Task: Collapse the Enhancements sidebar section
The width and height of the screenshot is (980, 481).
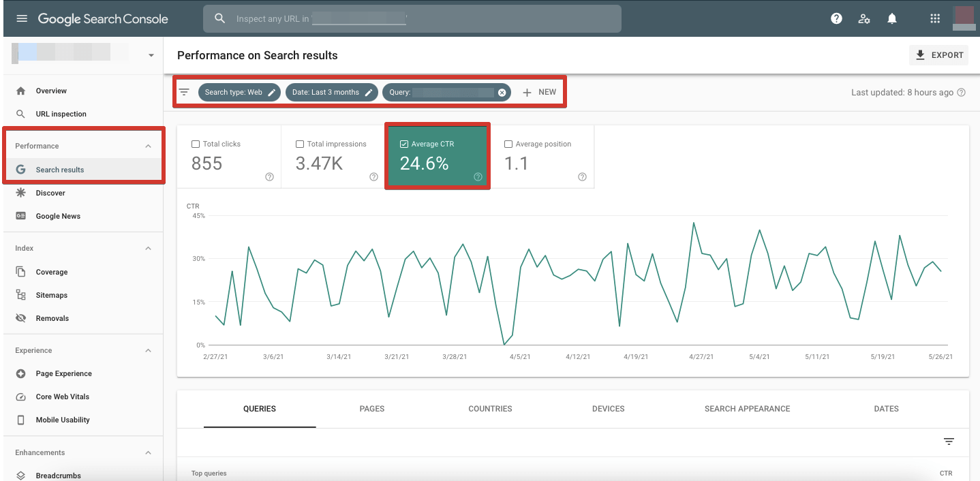Action: click(x=148, y=452)
